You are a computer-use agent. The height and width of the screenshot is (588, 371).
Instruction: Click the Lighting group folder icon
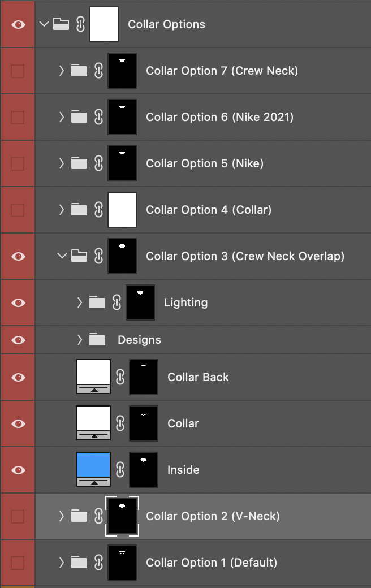click(97, 302)
